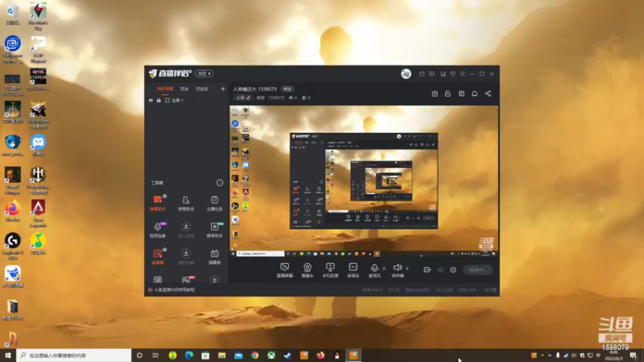
Task: Open the notification bell icon
Action: point(474,93)
